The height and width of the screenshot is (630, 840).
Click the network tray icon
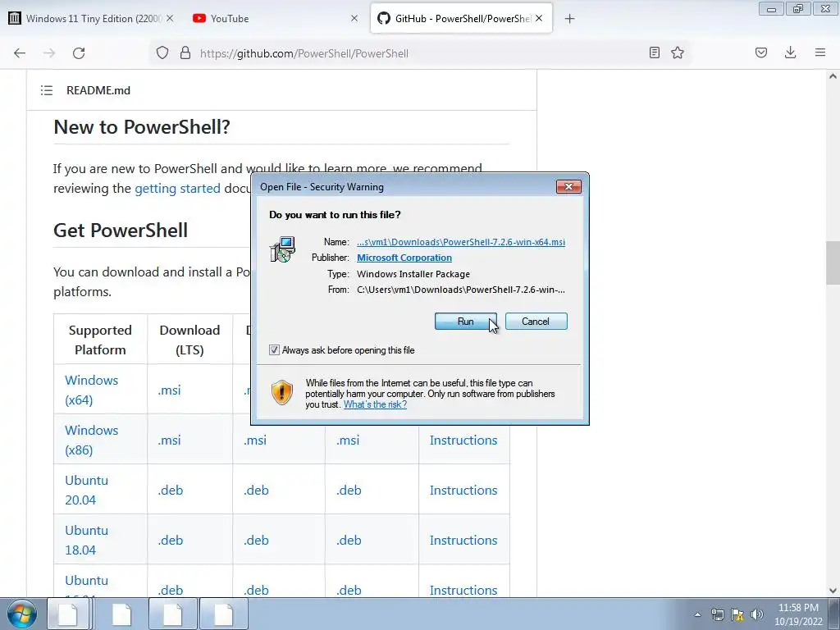717,614
